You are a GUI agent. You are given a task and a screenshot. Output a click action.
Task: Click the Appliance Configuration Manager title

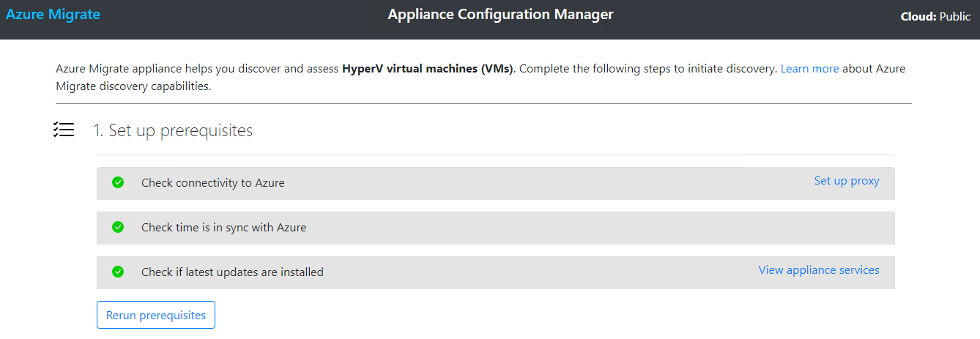click(x=500, y=15)
